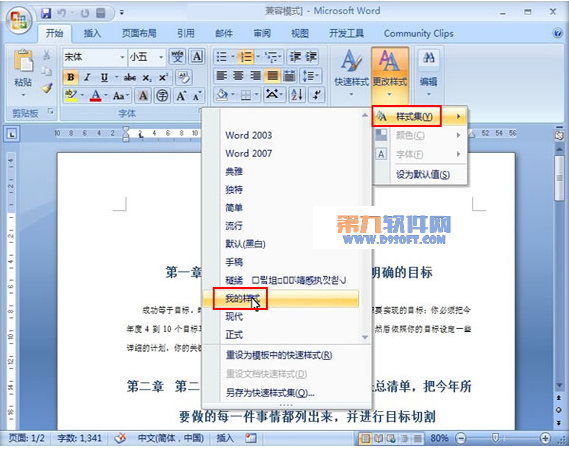Click 另存为快速样式集 Save as Quick Style Set
The width and height of the screenshot is (569, 450).
[x=270, y=393]
